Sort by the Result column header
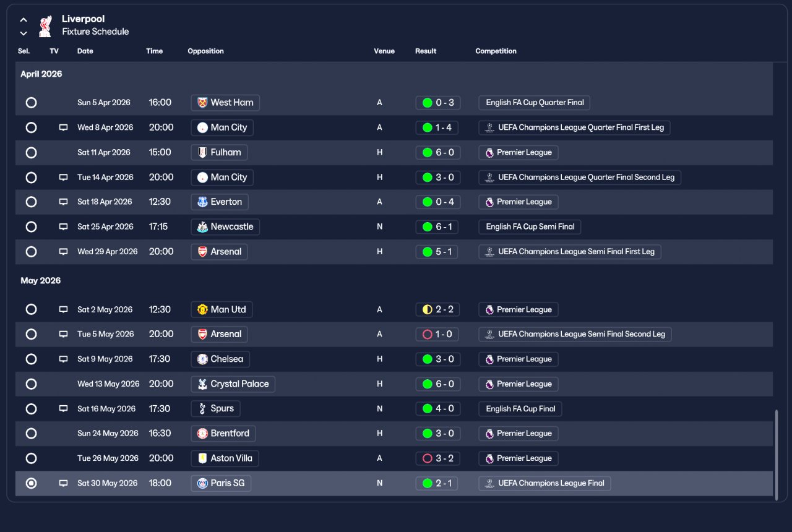 point(426,51)
